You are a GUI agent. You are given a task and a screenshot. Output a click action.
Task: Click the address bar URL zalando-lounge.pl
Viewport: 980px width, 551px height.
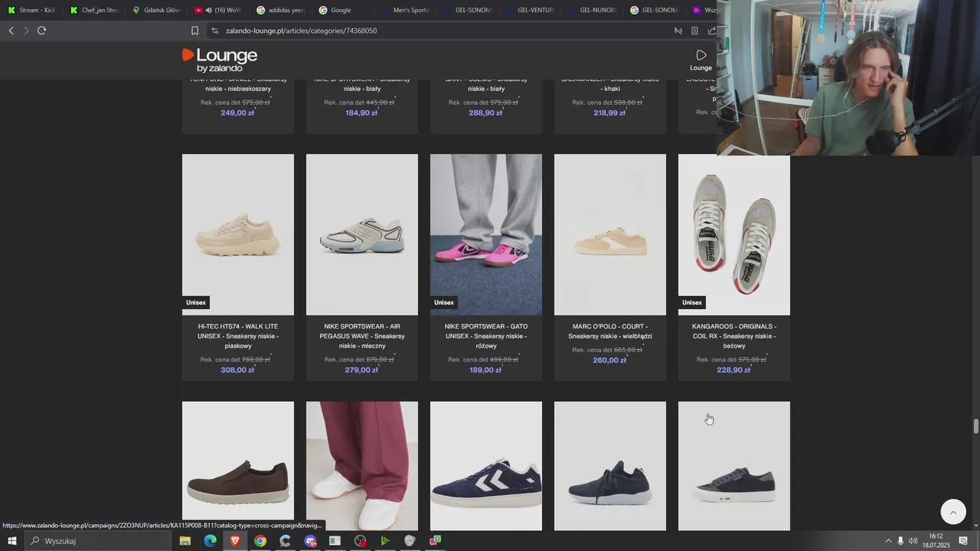tap(301, 31)
